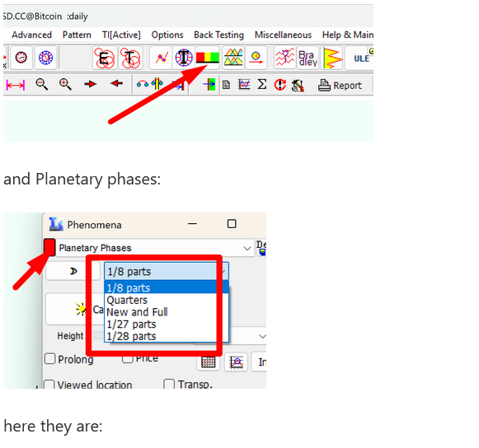The height and width of the screenshot is (448, 479).
Task: Enable the Transp. checkbox
Action: (x=169, y=384)
